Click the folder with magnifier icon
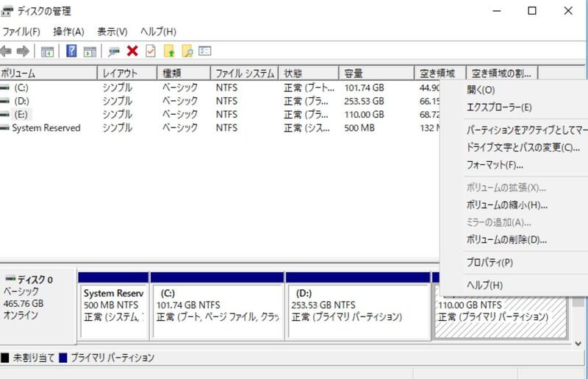The width and height of the screenshot is (588, 379). 187,51
